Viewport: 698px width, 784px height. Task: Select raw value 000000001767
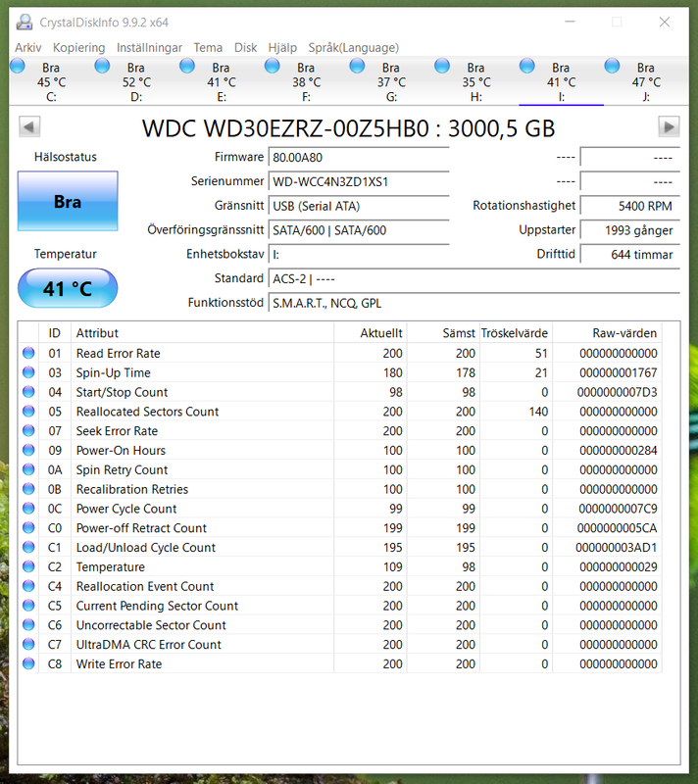(x=618, y=372)
